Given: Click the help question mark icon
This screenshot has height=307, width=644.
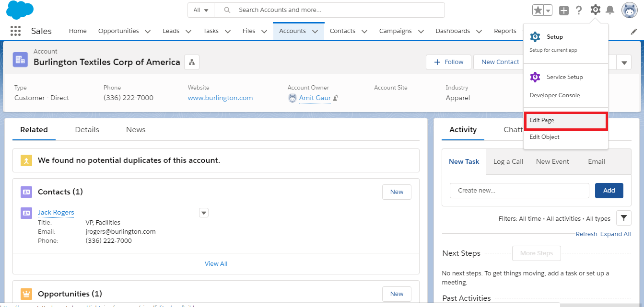Looking at the screenshot, I should (x=579, y=10).
